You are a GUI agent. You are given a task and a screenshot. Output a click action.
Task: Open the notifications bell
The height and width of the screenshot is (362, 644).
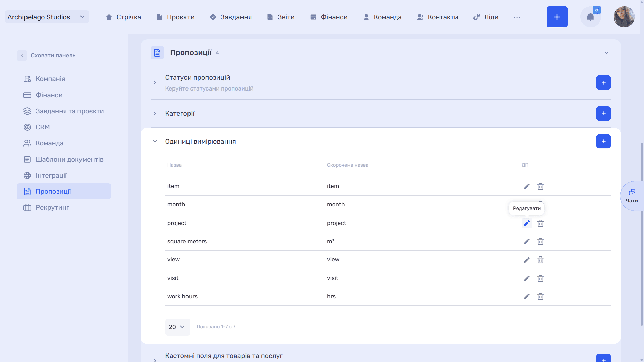(x=590, y=17)
